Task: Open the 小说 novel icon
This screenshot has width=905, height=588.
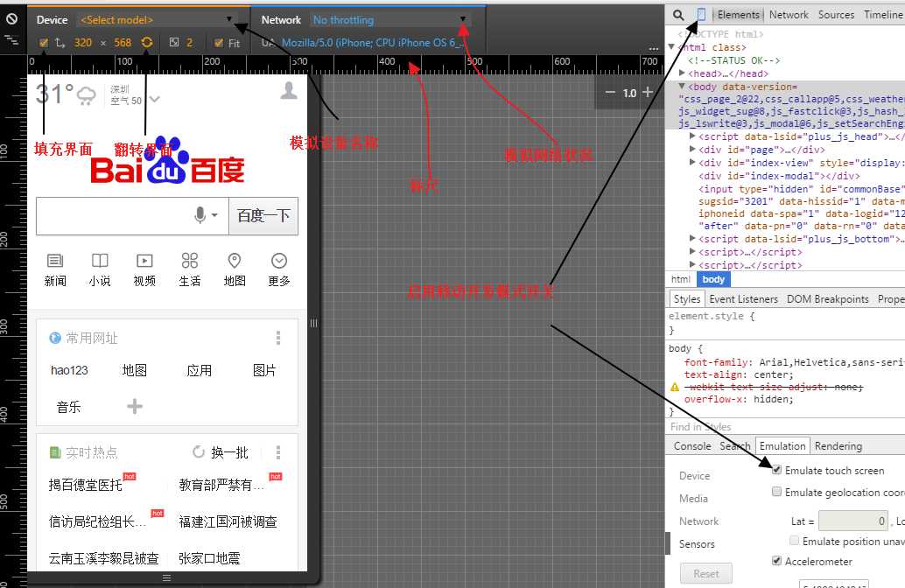Action: (100, 261)
